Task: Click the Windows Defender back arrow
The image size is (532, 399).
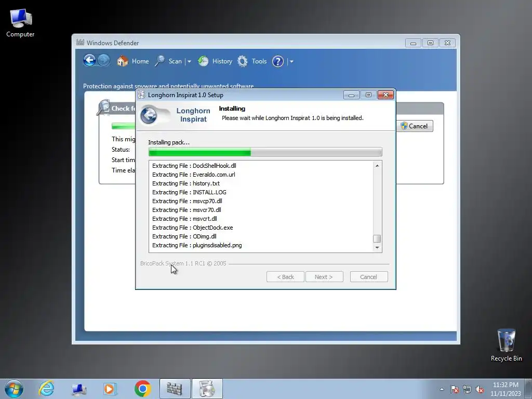Action: pos(89,61)
